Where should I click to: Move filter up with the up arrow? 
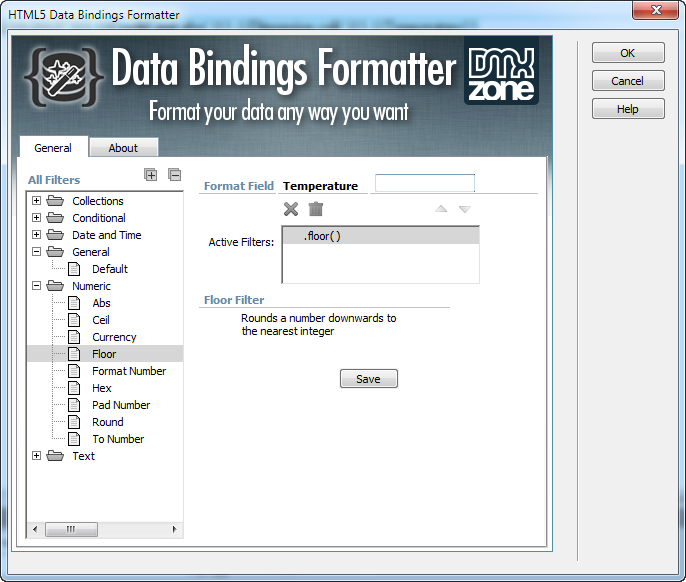pos(441,209)
